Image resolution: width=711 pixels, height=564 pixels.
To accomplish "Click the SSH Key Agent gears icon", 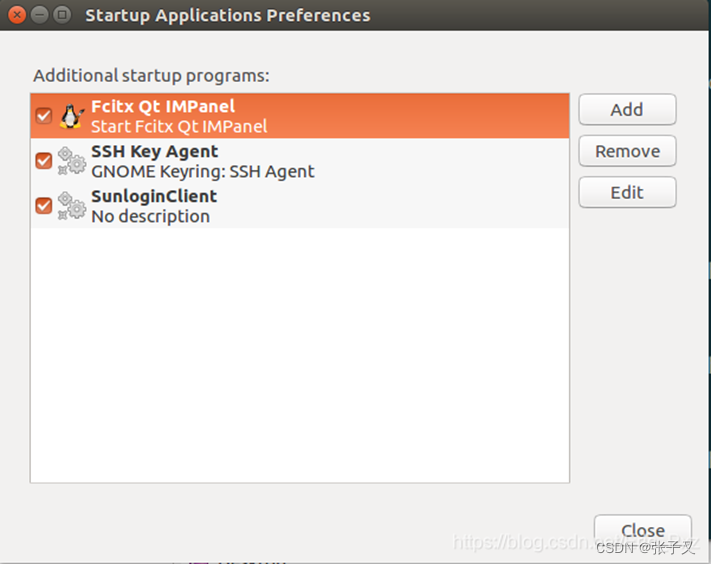I will point(71,161).
